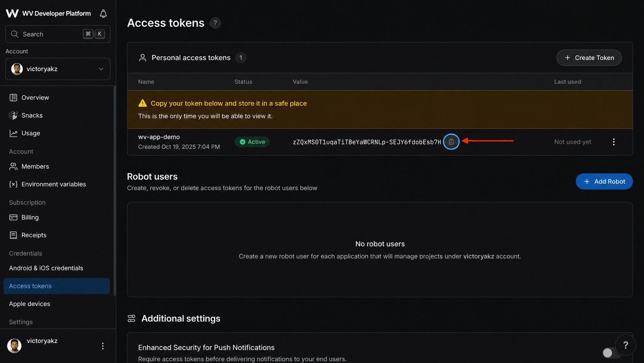Click the Personal access tokens count badge

241,58
